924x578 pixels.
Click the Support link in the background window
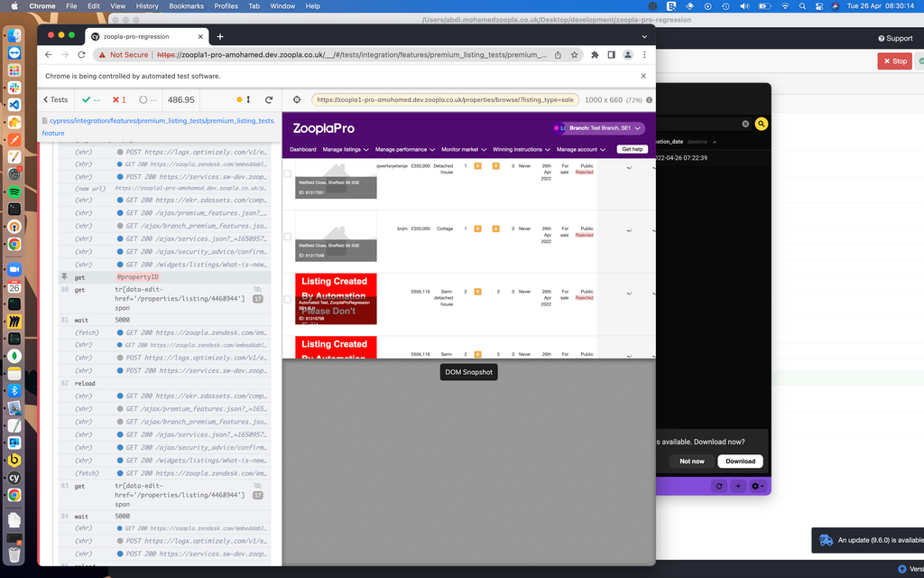click(x=895, y=38)
